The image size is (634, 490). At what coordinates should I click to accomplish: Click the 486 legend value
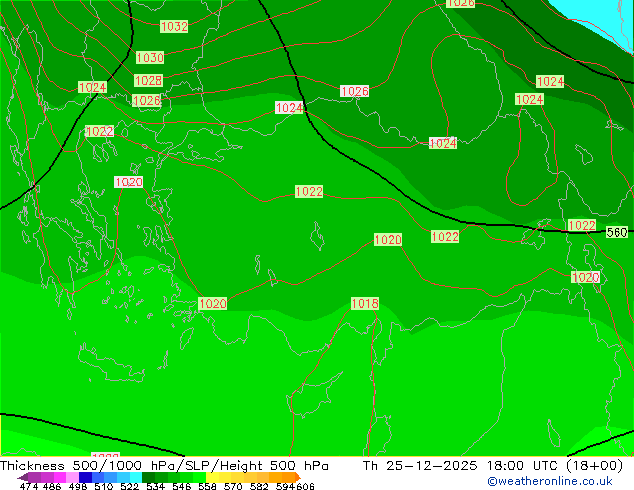(x=52, y=486)
